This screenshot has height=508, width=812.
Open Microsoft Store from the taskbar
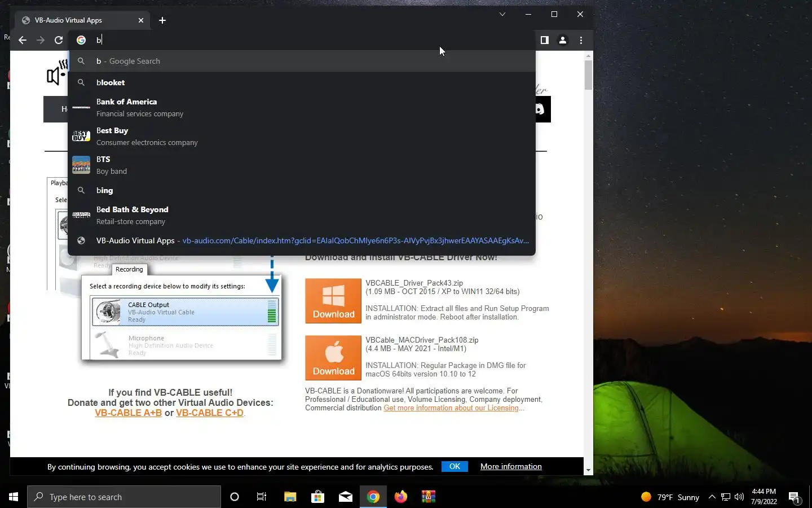click(317, 497)
